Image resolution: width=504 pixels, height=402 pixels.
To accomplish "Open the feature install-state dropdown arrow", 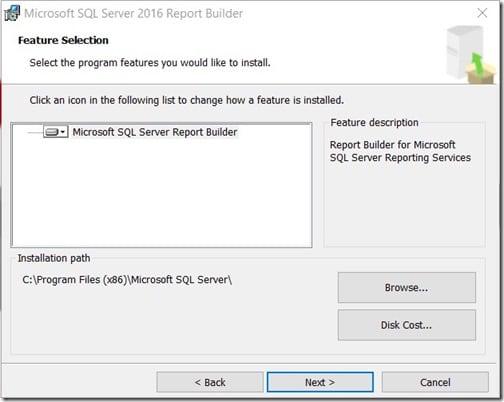I will (x=63, y=132).
